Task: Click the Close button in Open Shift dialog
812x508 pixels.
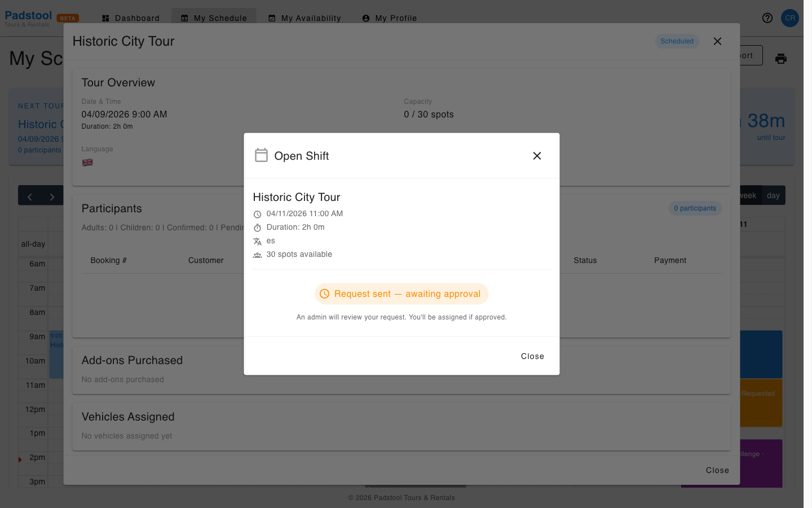Action: coord(532,356)
